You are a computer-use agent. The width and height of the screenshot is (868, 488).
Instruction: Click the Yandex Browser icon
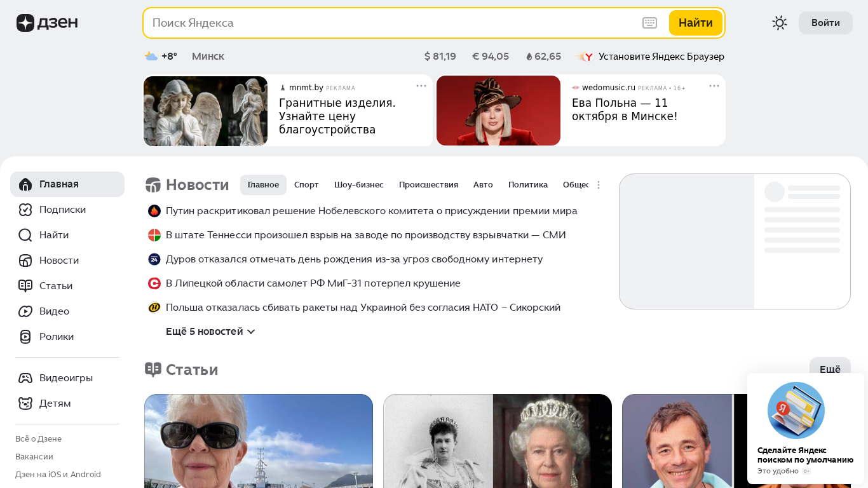(x=585, y=57)
